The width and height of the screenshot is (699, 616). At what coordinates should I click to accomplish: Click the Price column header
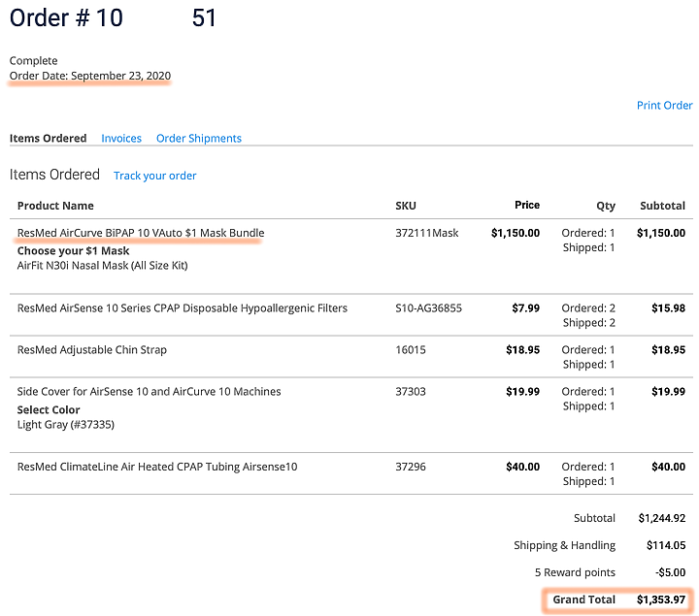tap(527, 205)
